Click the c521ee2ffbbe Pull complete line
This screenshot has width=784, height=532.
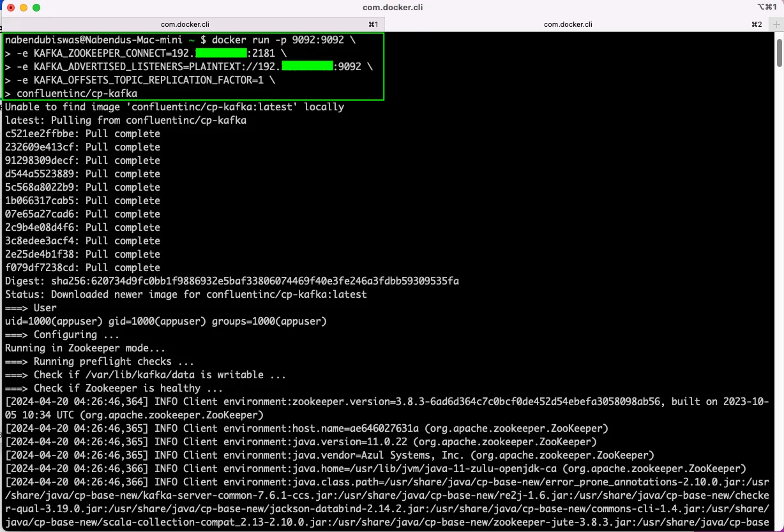click(82, 133)
